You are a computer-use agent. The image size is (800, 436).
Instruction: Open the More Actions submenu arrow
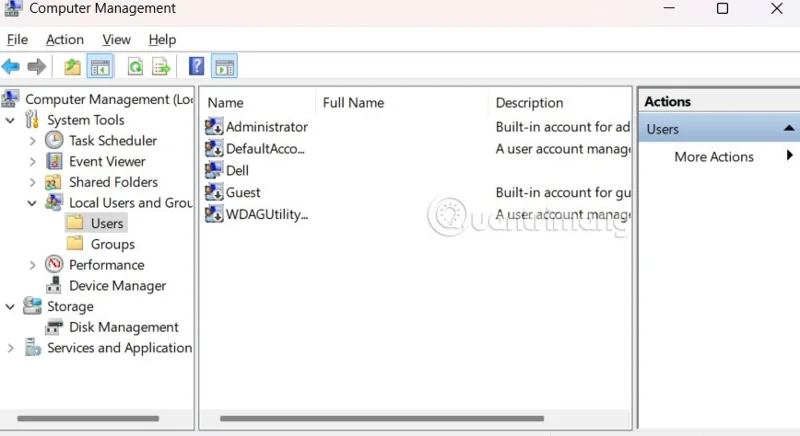(789, 155)
